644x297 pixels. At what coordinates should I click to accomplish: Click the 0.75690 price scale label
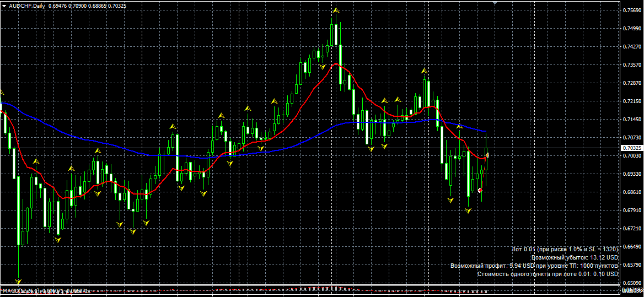632,10
